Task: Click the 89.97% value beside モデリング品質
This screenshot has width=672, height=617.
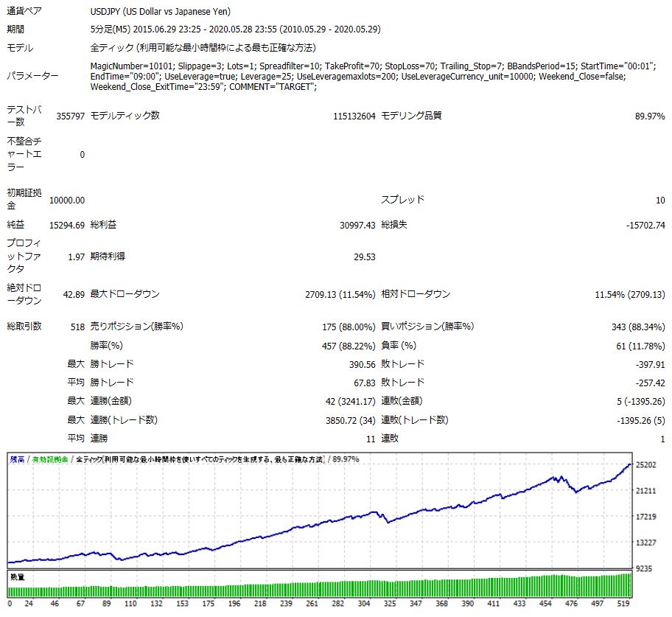Action: [x=650, y=116]
